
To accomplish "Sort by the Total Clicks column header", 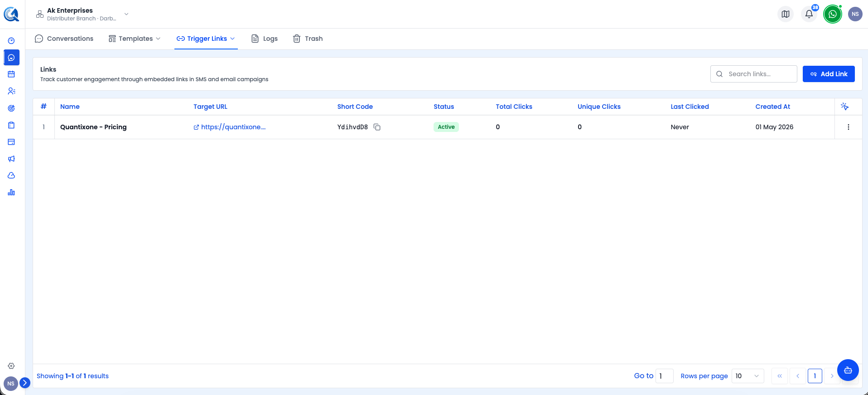I will click(x=514, y=107).
